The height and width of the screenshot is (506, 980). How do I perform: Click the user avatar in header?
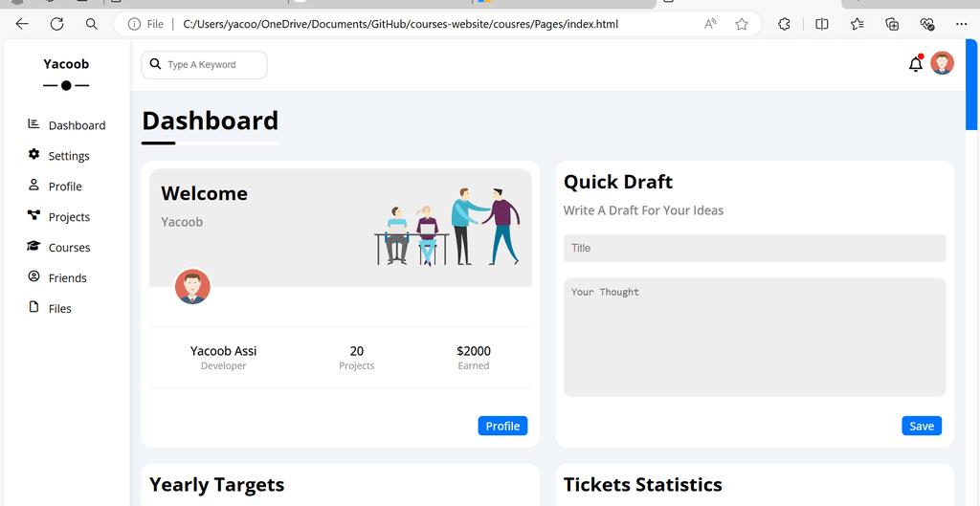(942, 63)
